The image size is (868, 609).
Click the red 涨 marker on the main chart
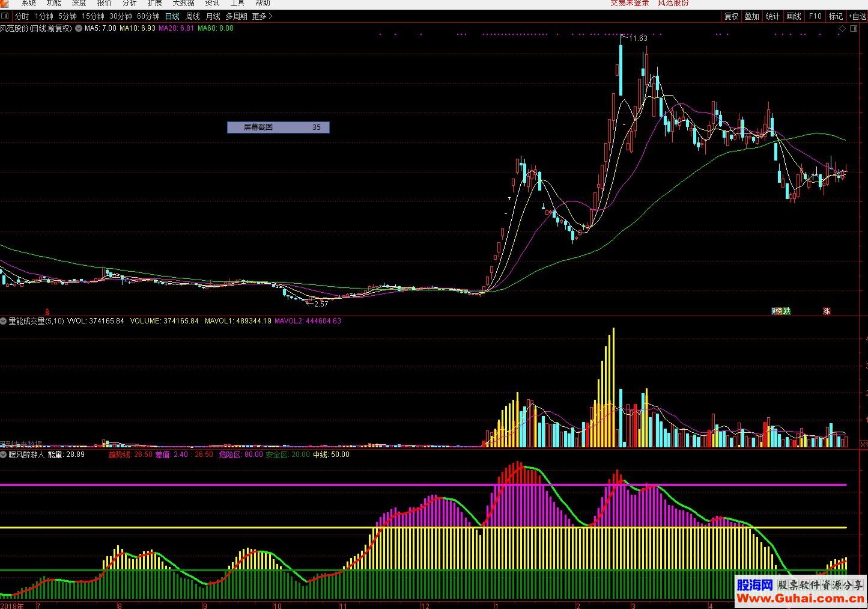tap(827, 311)
